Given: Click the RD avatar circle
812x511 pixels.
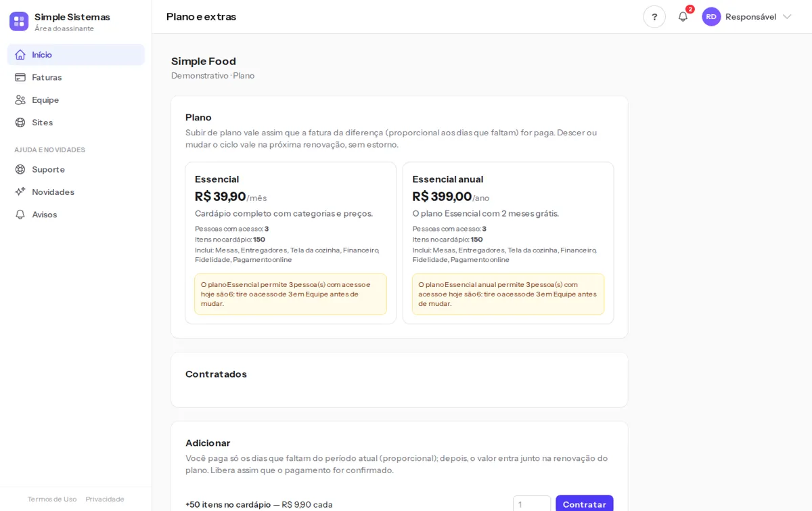Looking at the screenshot, I should tap(711, 17).
